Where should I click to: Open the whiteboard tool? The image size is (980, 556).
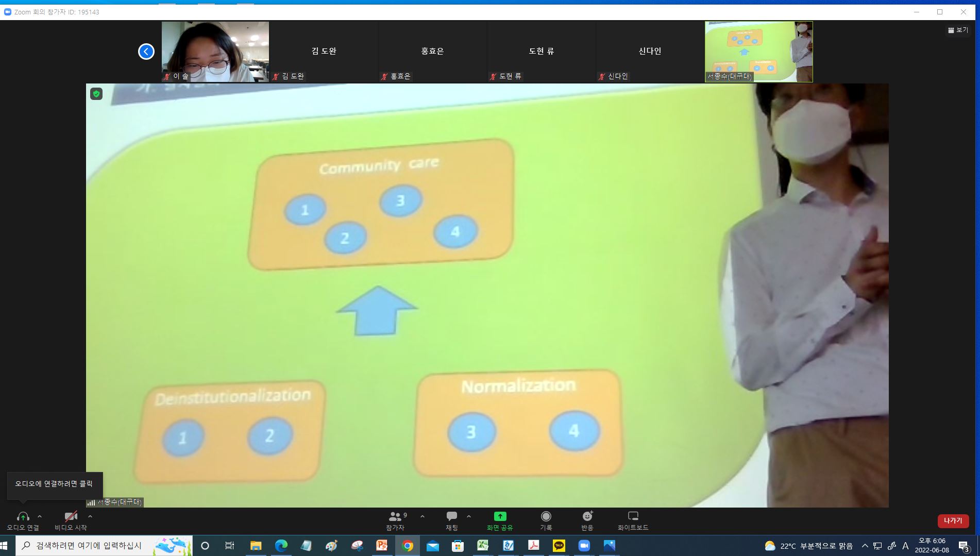[x=633, y=516]
